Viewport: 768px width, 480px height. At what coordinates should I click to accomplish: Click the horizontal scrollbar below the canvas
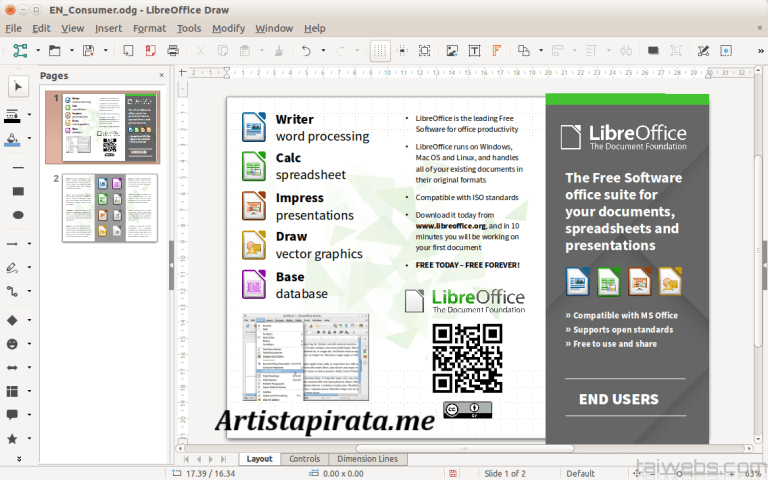(464, 448)
